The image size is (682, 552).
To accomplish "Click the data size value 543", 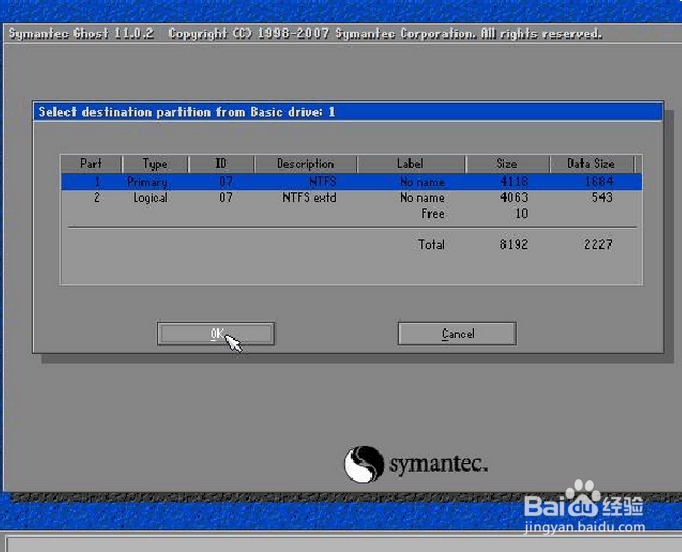I will [602, 197].
